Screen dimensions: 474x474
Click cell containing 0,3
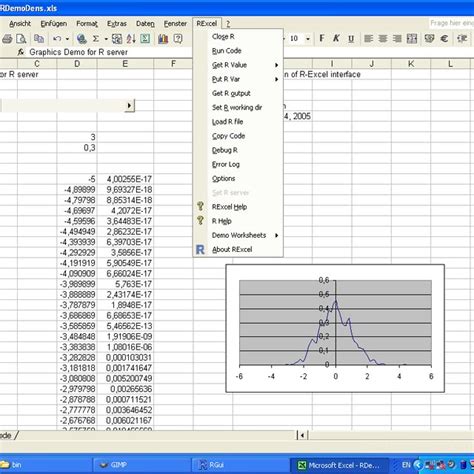[x=77, y=147]
